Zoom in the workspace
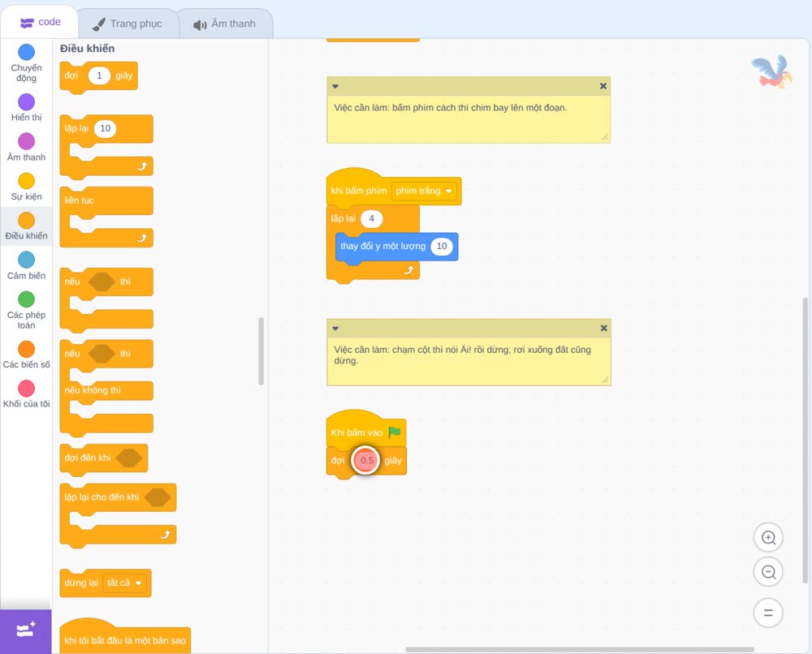The height and width of the screenshot is (654, 812). (768, 538)
